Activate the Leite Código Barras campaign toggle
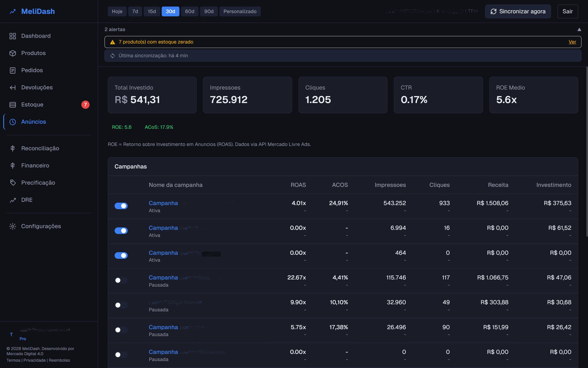 click(121, 305)
